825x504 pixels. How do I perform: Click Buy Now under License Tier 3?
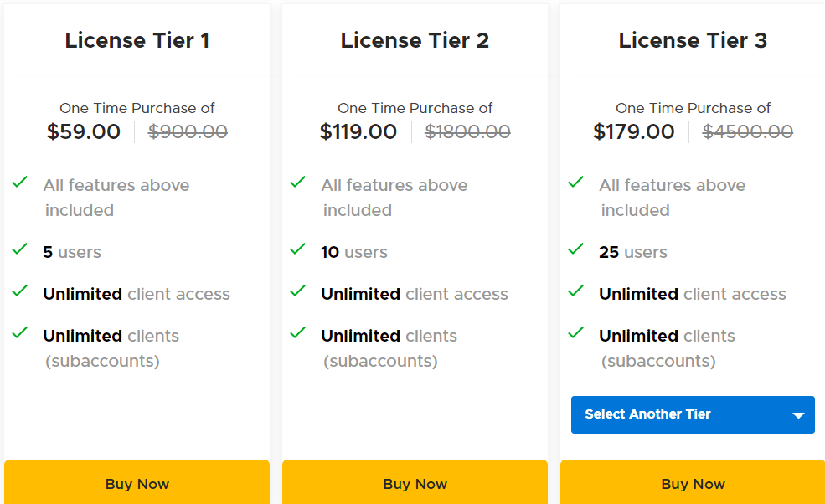[693, 484]
